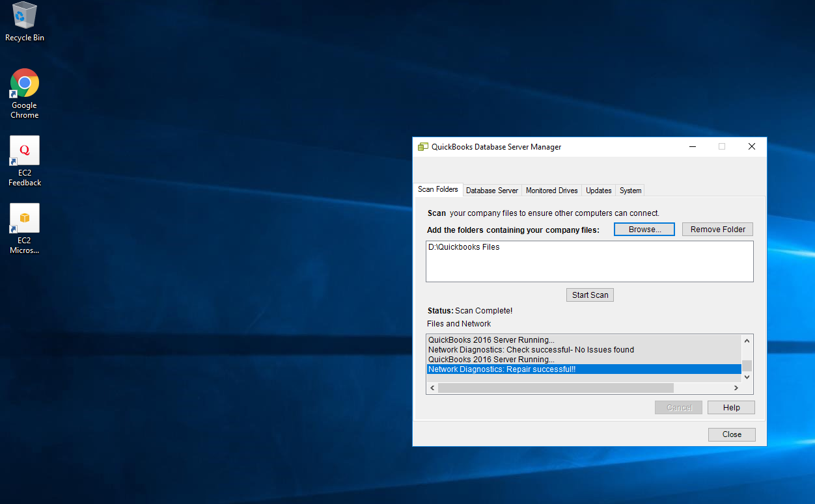Click the horizontal scrollbar right arrow
The image size is (815, 504).
pyautogui.click(x=736, y=388)
